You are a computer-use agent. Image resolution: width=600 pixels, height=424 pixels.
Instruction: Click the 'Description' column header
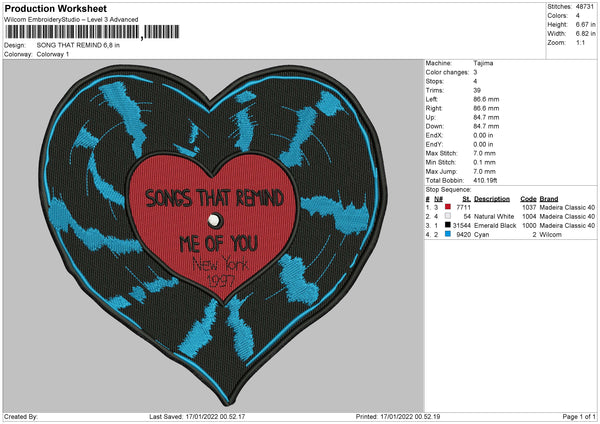pyautogui.click(x=492, y=199)
